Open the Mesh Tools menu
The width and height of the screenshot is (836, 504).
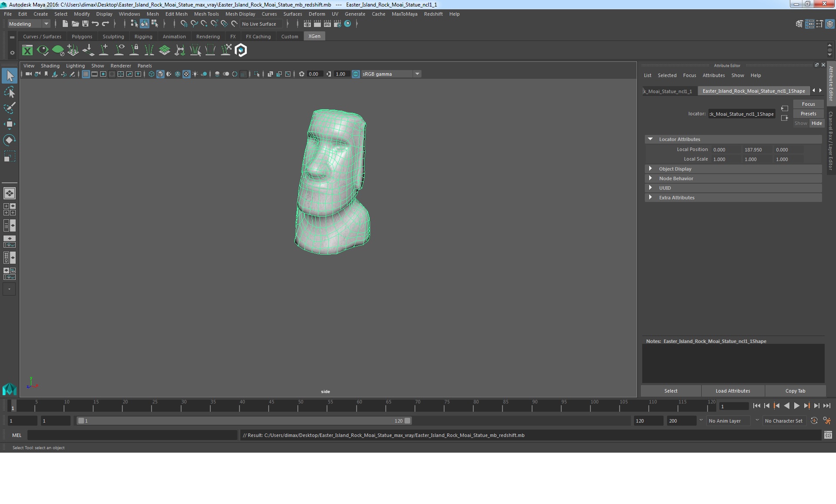(206, 14)
